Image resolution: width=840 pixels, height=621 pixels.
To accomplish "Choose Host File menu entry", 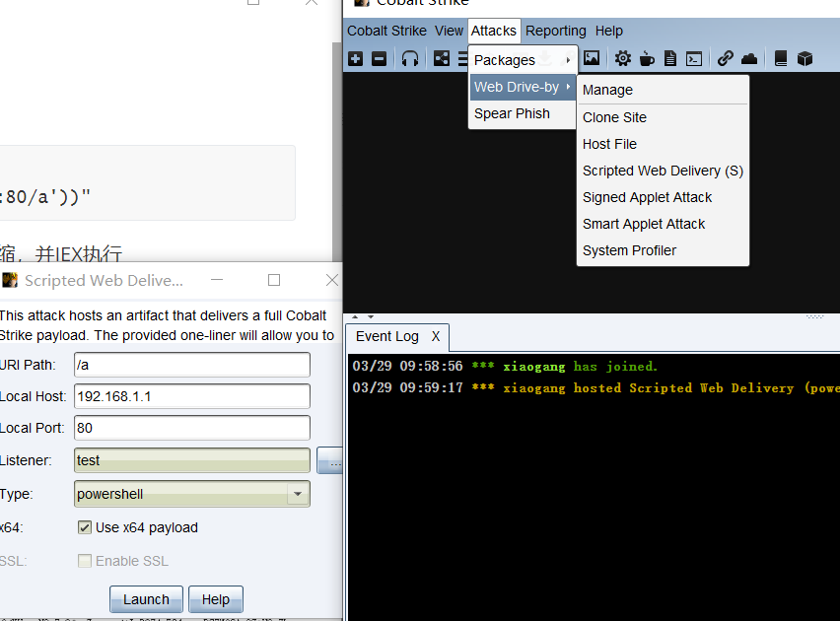I will 663,144.
